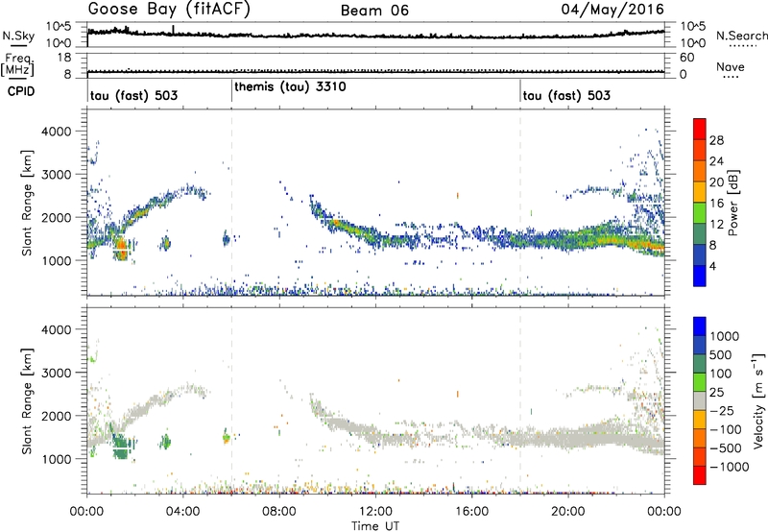Click the 'themis (tau) 3310' CPID label

[x=291, y=87]
